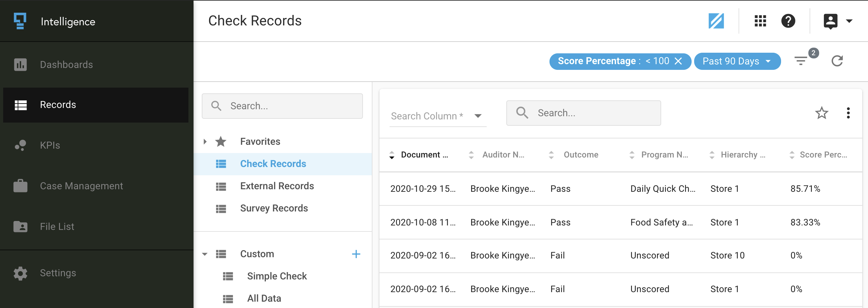Open the user account menu
Screen dimensions: 868x308
838,21
